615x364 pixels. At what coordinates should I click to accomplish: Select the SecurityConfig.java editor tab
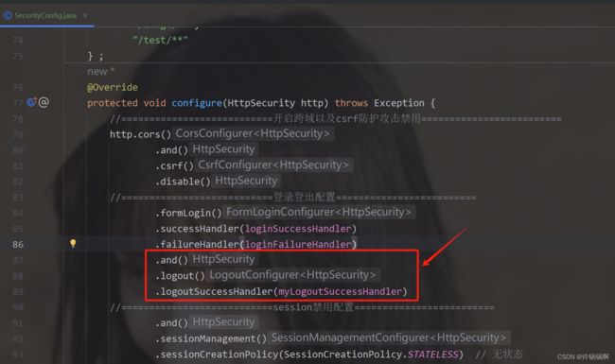pyautogui.click(x=46, y=16)
